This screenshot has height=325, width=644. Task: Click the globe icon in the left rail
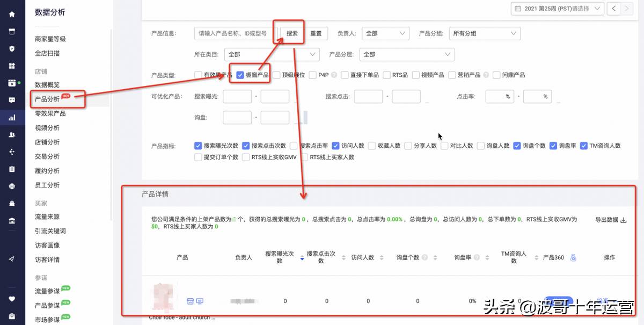[12, 186]
